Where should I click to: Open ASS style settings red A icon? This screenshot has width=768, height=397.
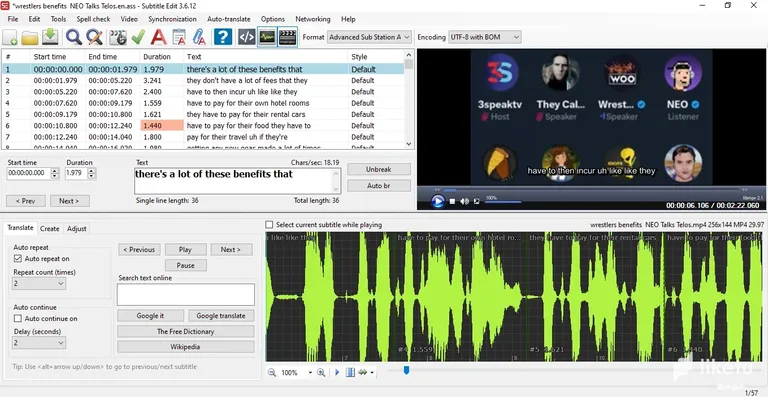click(158, 37)
